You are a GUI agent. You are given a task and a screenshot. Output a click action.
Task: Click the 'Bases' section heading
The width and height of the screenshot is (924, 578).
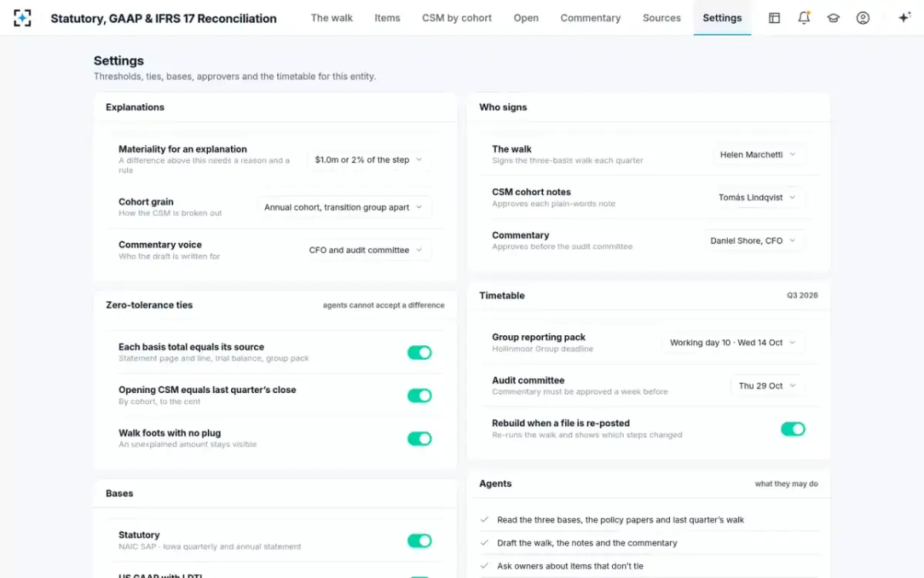pos(119,493)
